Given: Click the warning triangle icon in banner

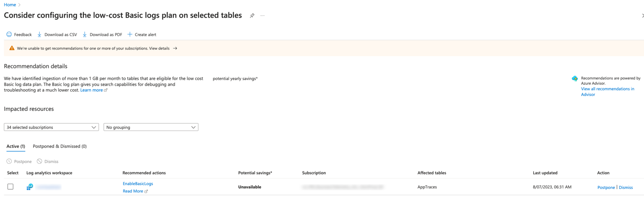Looking at the screenshot, I should pos(12,48).
